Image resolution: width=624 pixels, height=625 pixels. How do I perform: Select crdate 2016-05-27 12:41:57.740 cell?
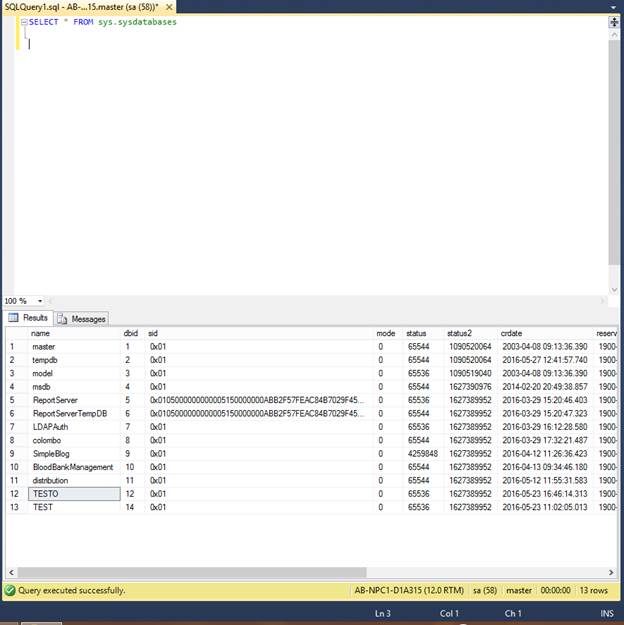pyautogui.click(x=545, y=360)
